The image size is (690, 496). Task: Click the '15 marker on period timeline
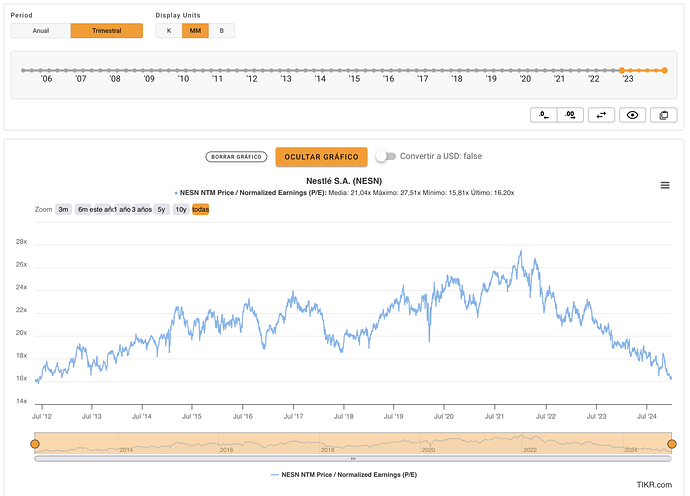click(x=354, y=79)
